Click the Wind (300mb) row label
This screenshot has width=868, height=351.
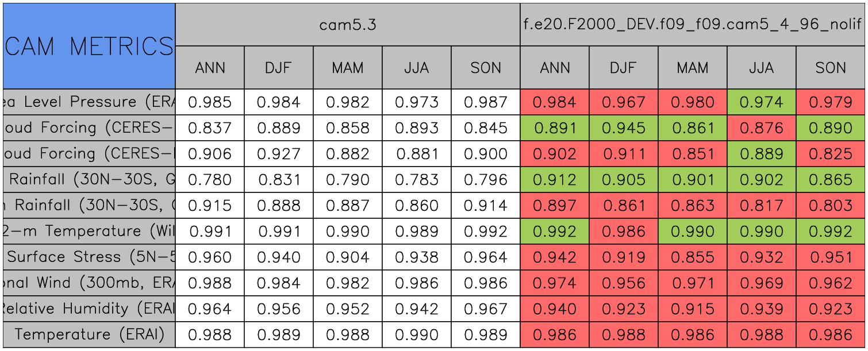click(89, 283)
